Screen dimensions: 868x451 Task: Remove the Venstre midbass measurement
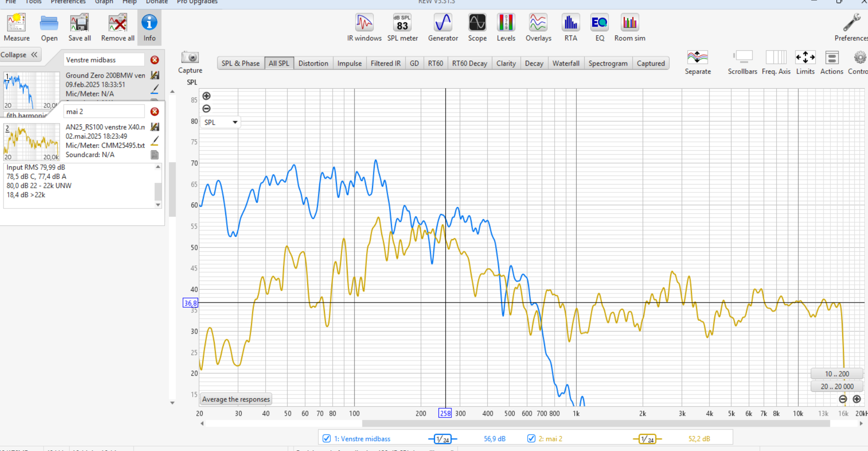tap(155, 60)
